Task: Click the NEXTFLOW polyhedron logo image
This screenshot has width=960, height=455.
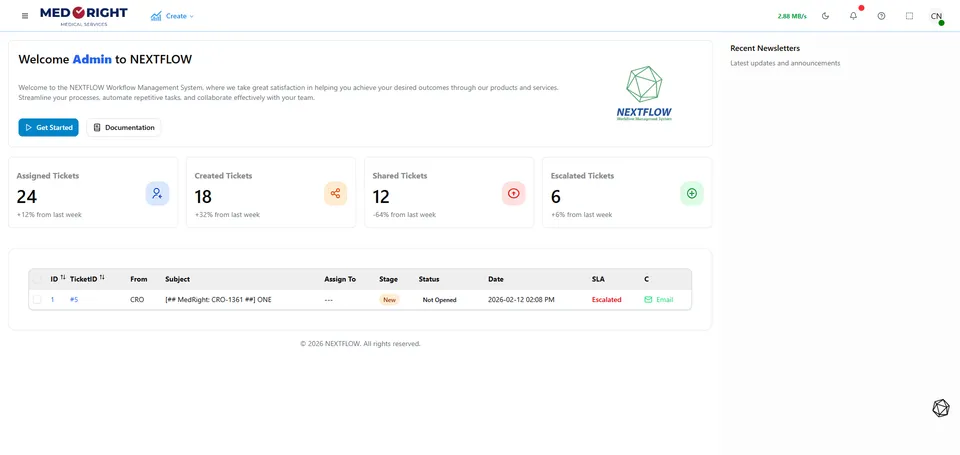Action: click(644, 93)
